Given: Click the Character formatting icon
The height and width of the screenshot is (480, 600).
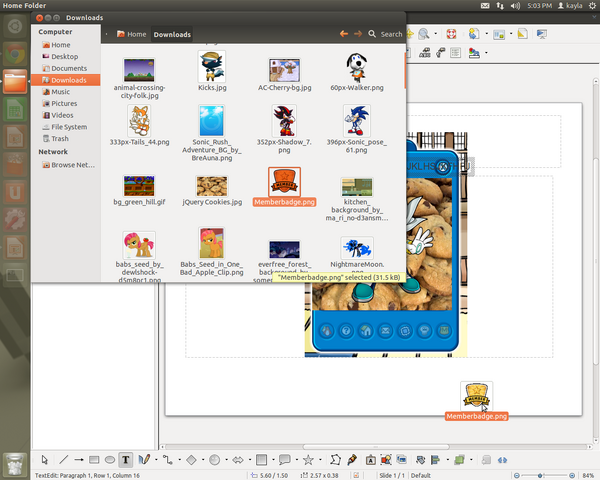Looking at the screenshot, I should [425, 52].
